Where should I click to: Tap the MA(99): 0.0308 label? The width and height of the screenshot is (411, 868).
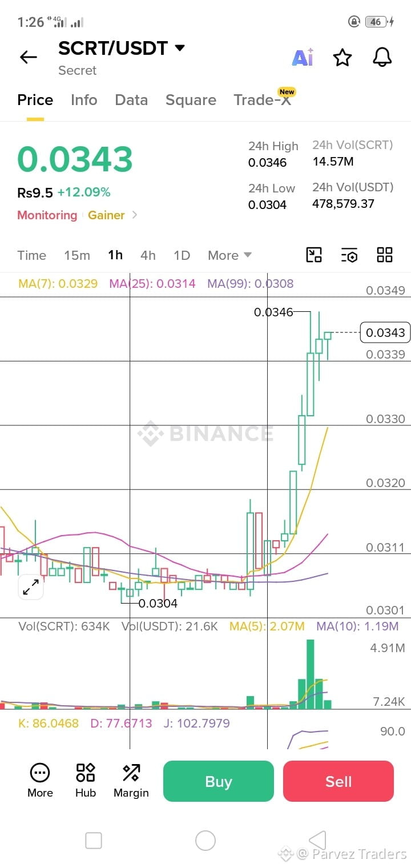click(251, 283)
